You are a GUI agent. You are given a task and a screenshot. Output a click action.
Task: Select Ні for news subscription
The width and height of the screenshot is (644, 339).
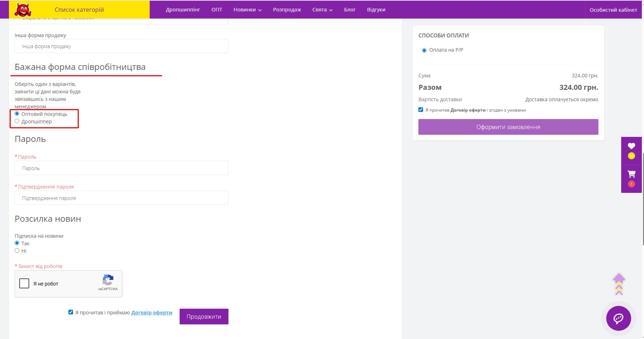pos(17,251)
